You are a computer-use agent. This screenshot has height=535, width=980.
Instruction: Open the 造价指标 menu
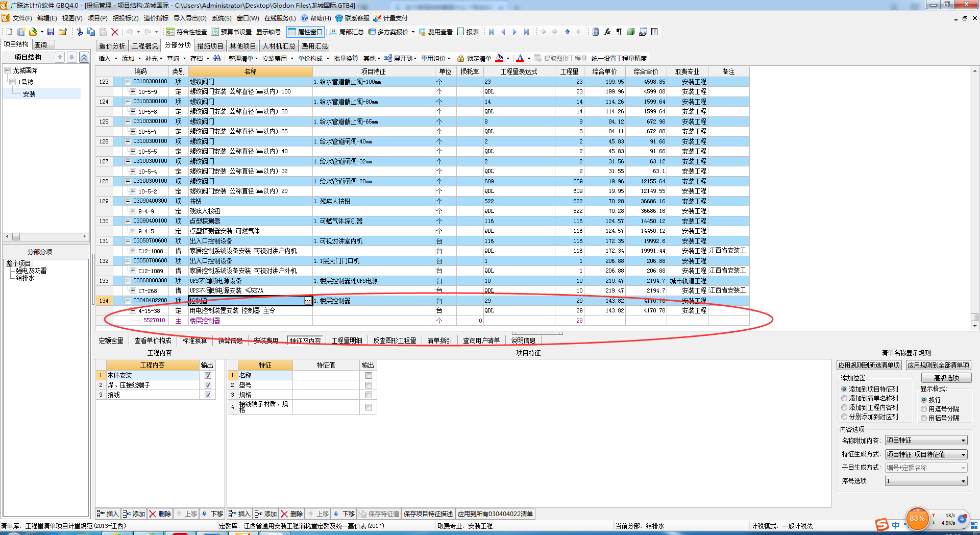pyautogui.click(x=156, y=18)
